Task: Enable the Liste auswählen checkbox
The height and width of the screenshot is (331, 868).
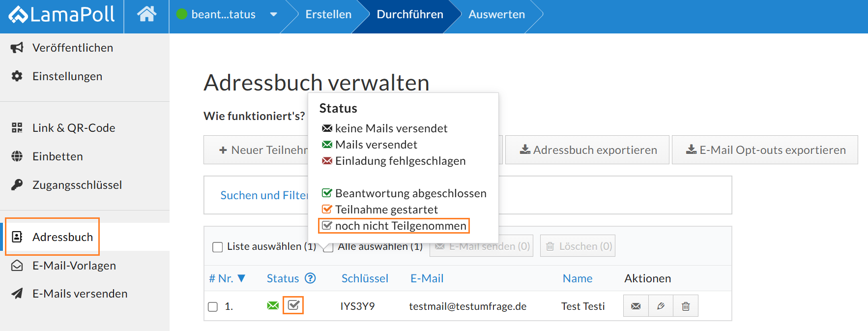Action: click(217, 247)
